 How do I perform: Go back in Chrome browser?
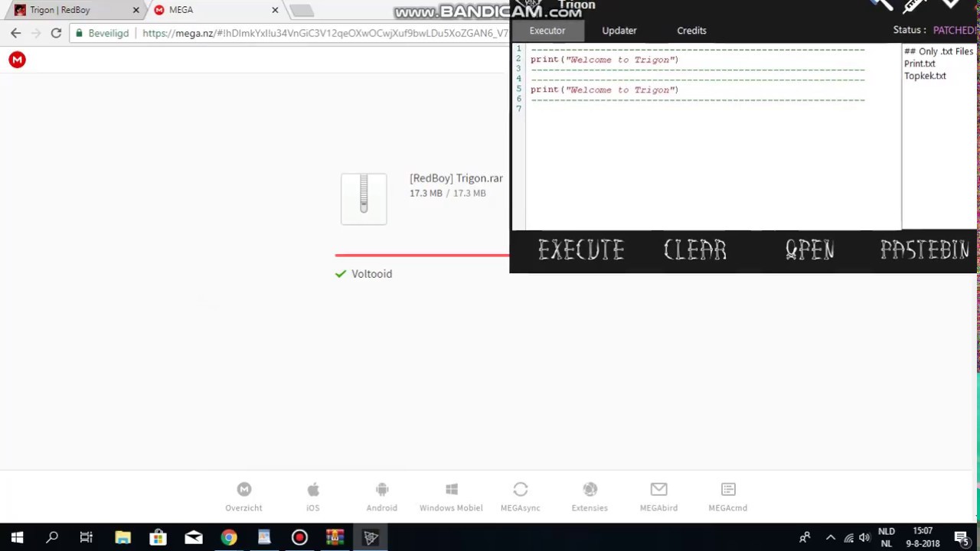tap(16, 33)
